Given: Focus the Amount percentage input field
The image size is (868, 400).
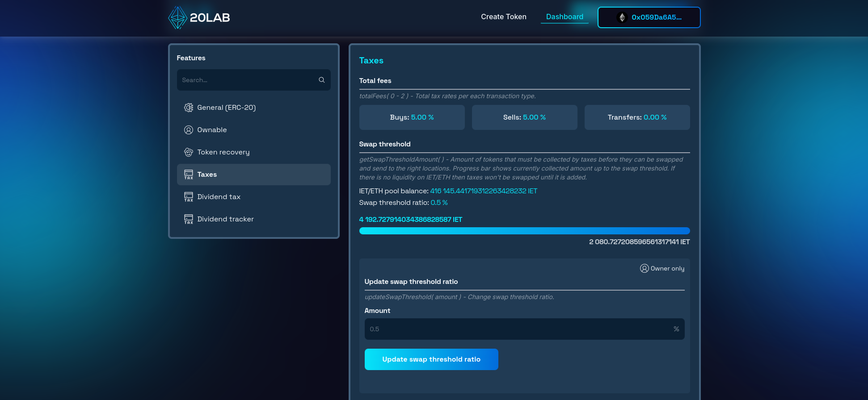Looking at the screenshot, I should [525, 329].
